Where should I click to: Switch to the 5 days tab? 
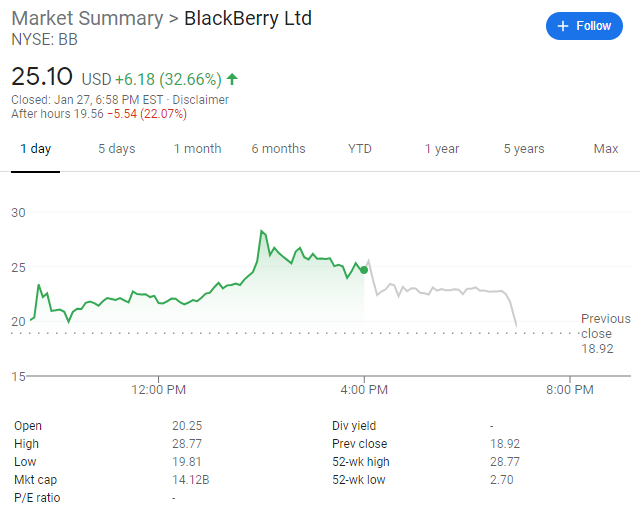point(116,149)
